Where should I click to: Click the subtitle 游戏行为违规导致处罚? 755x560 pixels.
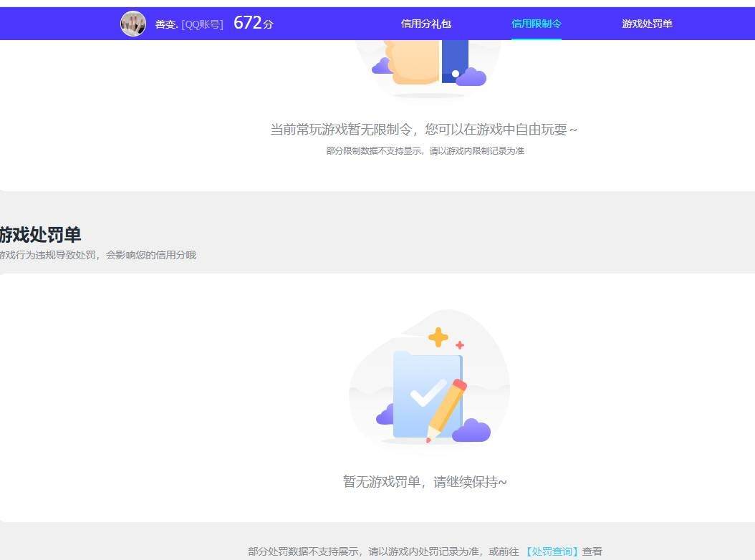(97, 255)
